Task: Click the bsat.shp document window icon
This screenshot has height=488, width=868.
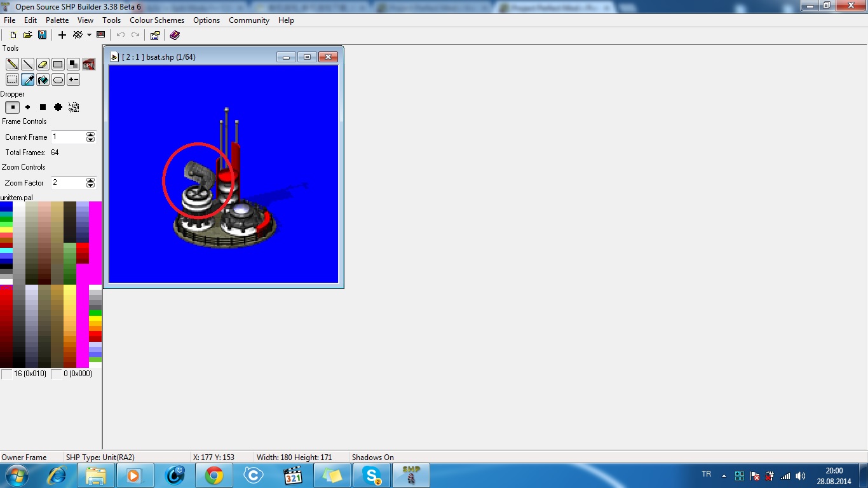Action: coord(114,57)
